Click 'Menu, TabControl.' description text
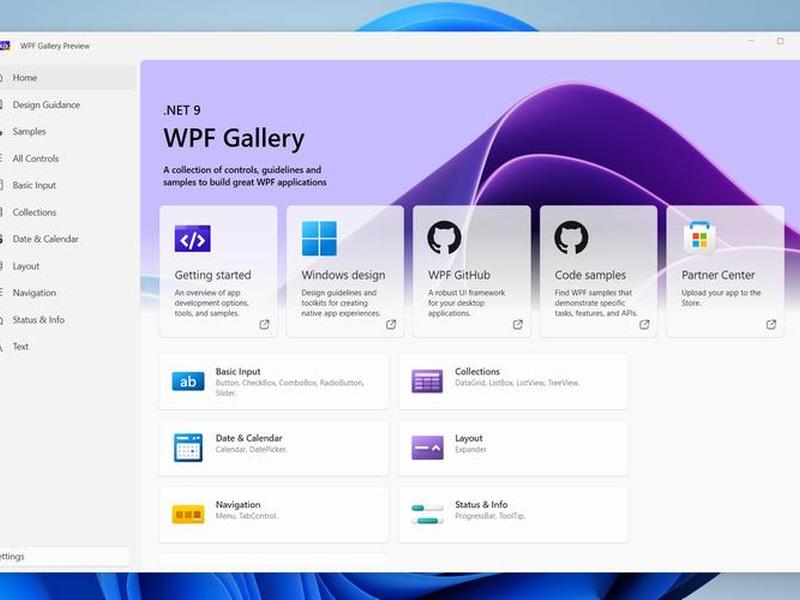Image resolution: width=800 pixels, height=600 pixels. pos(246,516)
